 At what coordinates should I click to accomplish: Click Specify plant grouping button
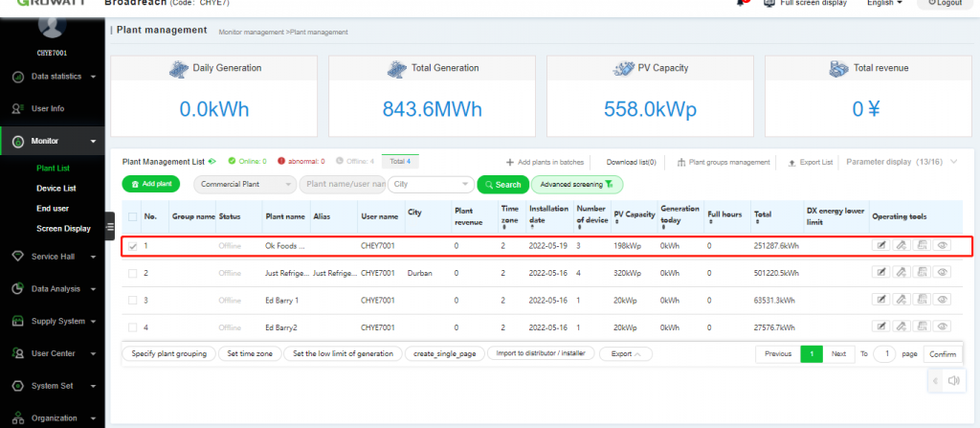point(168,353)
